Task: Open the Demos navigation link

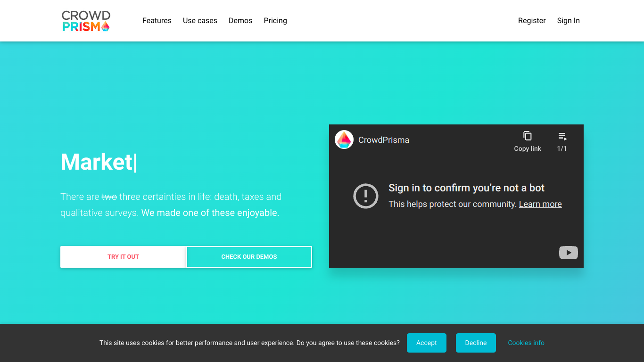Action: (240, 21)
